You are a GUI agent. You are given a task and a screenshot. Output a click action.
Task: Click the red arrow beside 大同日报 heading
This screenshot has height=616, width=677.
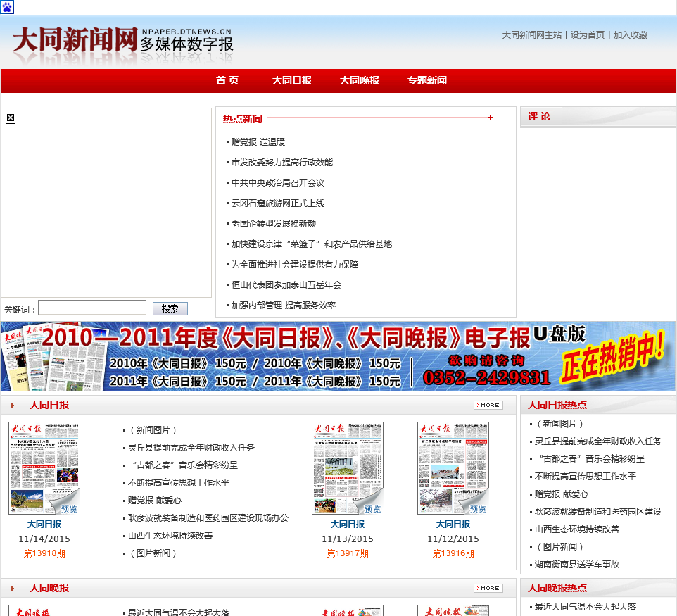[13, 406]
